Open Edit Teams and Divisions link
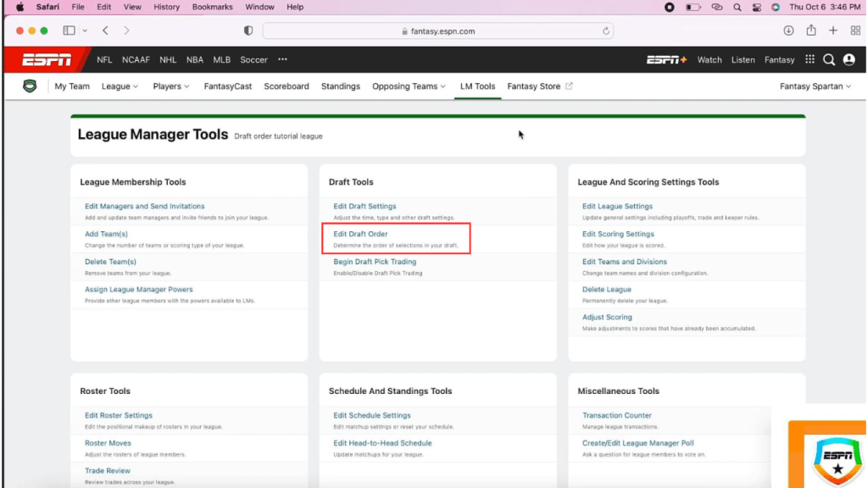Viewport: 868px width, 488px height. [x=625, y=262]
